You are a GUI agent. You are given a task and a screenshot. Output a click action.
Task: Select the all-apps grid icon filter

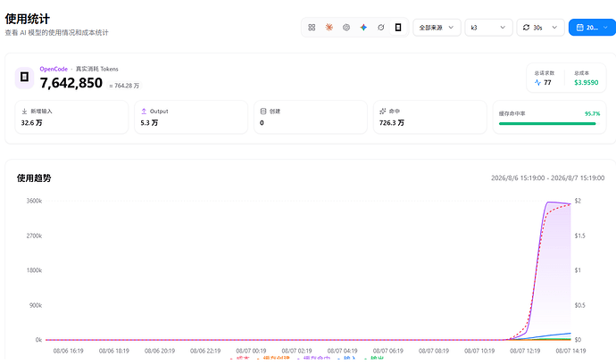[312, 28]
